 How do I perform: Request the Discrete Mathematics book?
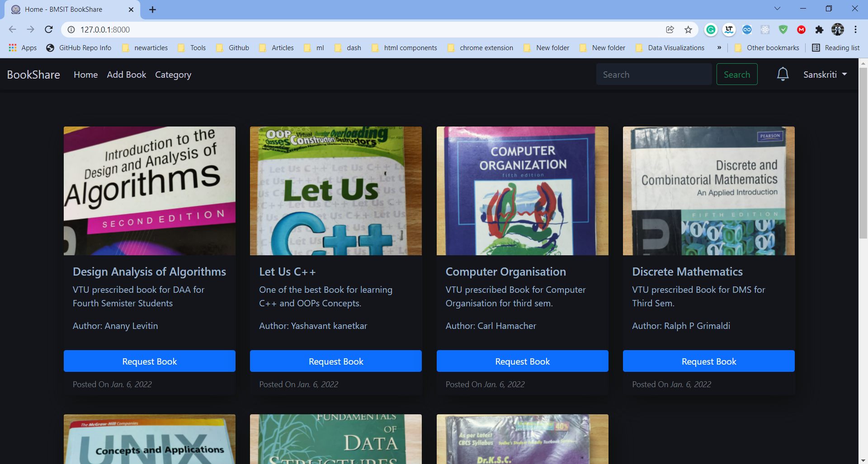click(709, 361)
